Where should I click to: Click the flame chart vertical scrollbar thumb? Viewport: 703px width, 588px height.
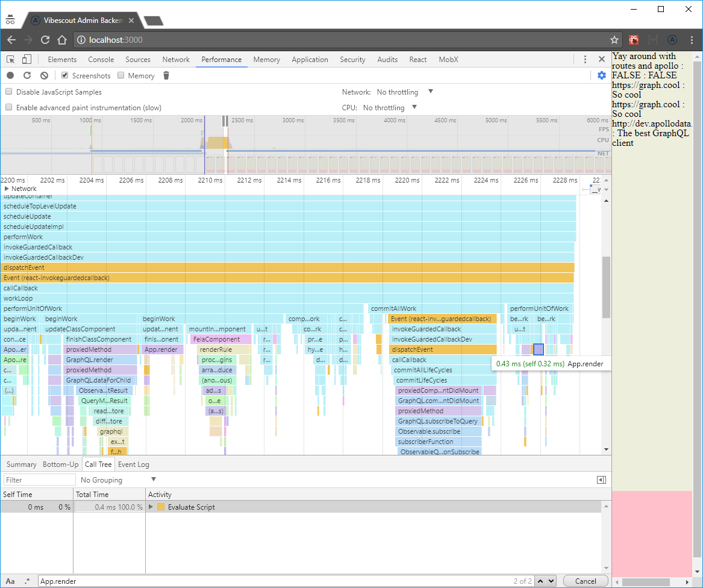pyautogui.click(x=606, y=287)
